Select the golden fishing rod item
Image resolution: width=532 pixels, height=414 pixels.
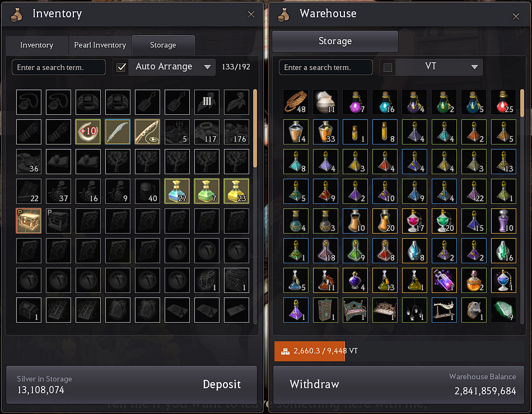[147, 132]
